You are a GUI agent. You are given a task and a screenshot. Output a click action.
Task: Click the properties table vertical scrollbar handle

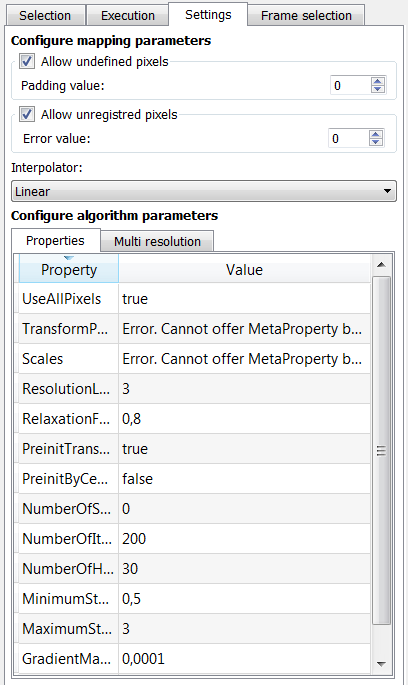[x=381, y=450]
